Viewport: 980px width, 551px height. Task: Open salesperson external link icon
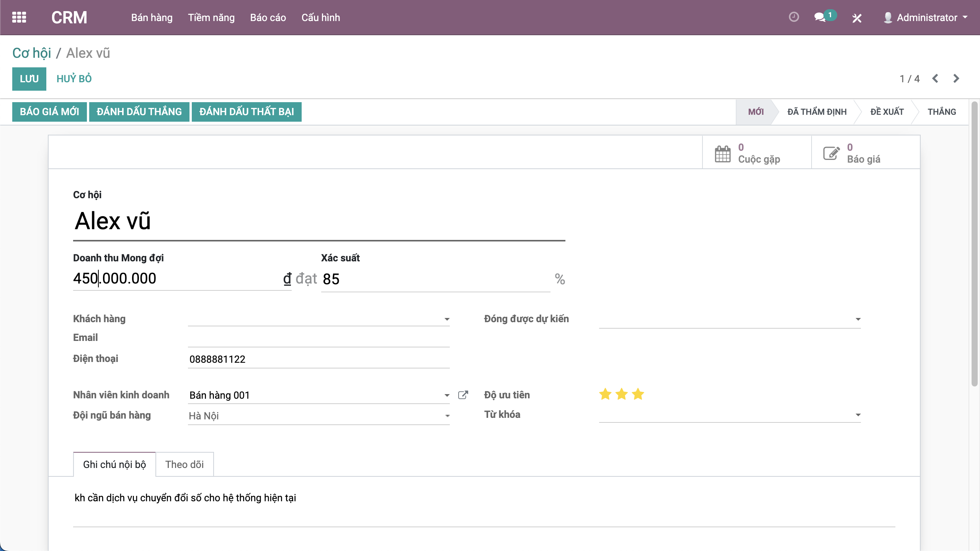[x=463, y=395]
